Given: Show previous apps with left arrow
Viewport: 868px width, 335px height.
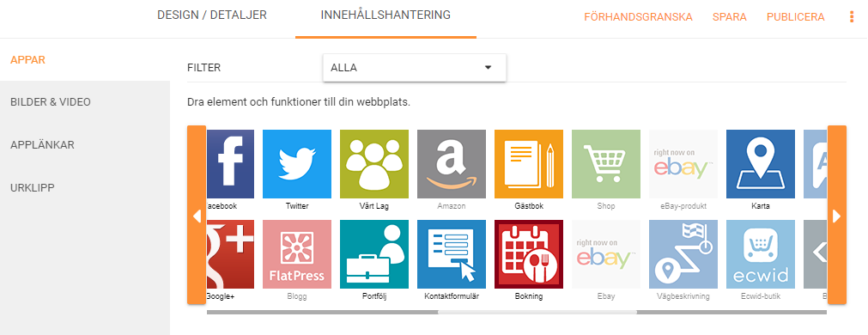Looking at the screenshot, I should pos(197,215).
